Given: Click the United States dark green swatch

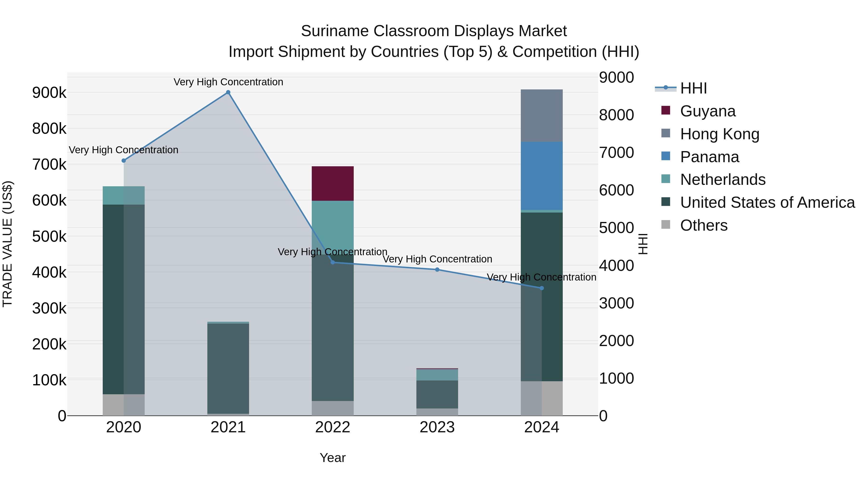Looking at the screenshot, I should [x=665, y=201].
